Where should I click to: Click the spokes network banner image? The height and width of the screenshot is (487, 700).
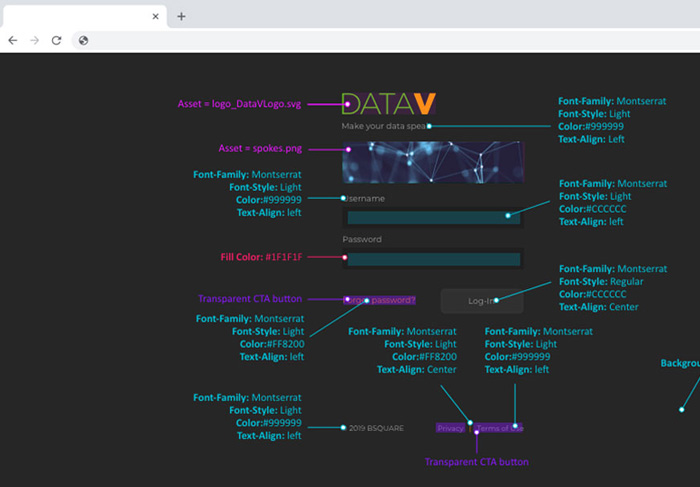pos(432,162)
